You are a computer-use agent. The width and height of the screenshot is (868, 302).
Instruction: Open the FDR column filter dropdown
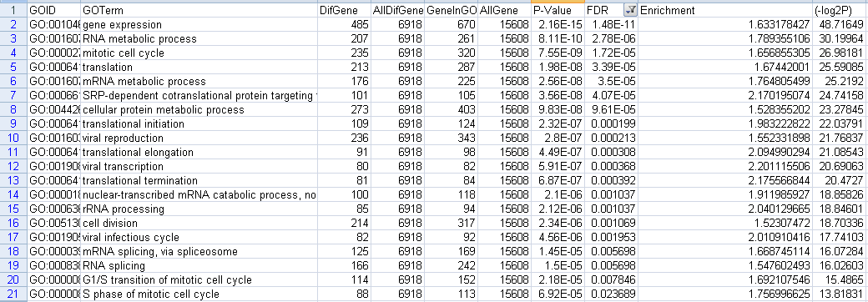(x=630, y=10)
